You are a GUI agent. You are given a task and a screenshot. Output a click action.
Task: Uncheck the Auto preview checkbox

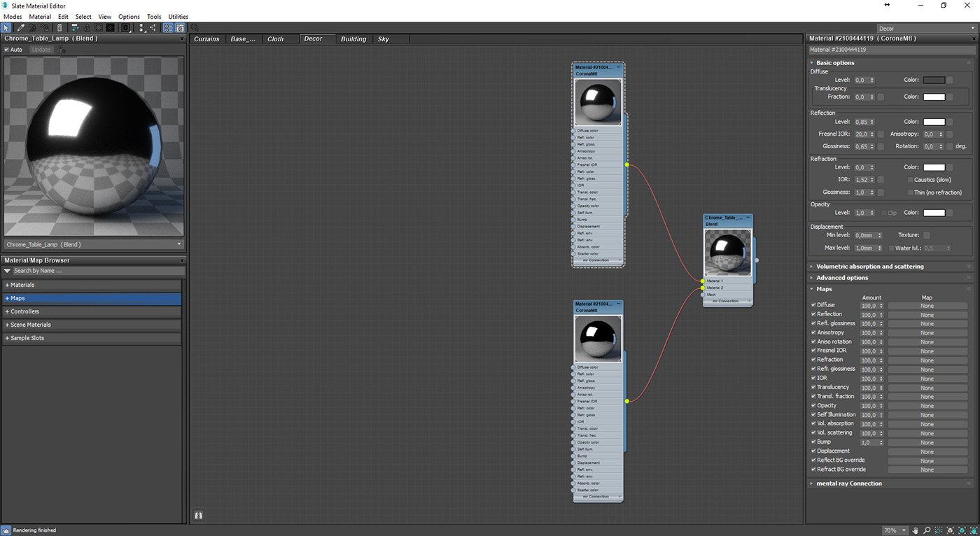coord(7,50)
